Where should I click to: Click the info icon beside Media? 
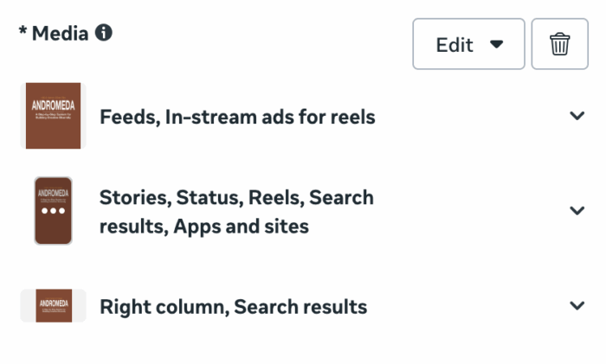coord(104,34)
